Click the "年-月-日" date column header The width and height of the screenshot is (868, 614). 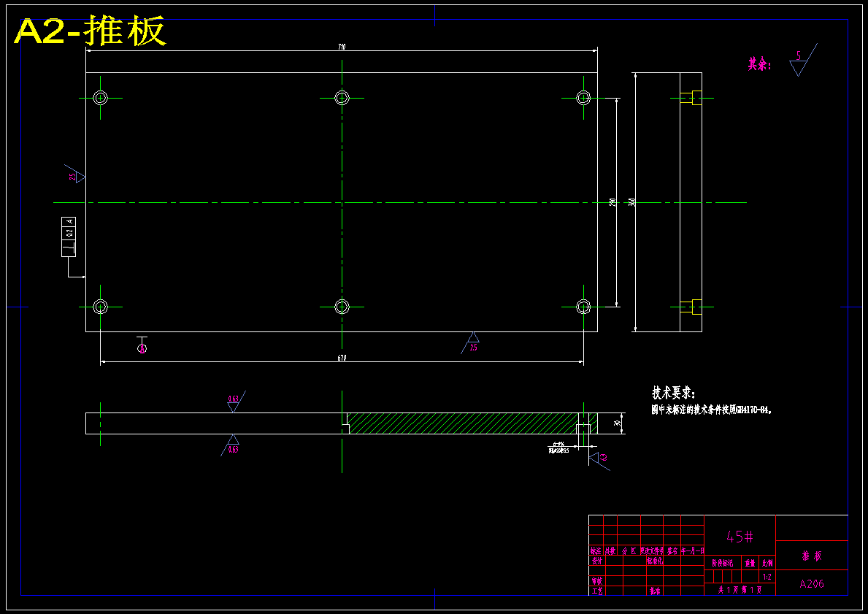[693, 551]
